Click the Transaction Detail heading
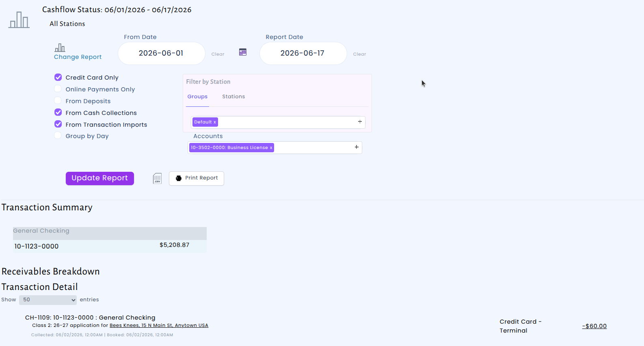Image resolution: width=644 pixels, height=346 pixels. point(39,287)
